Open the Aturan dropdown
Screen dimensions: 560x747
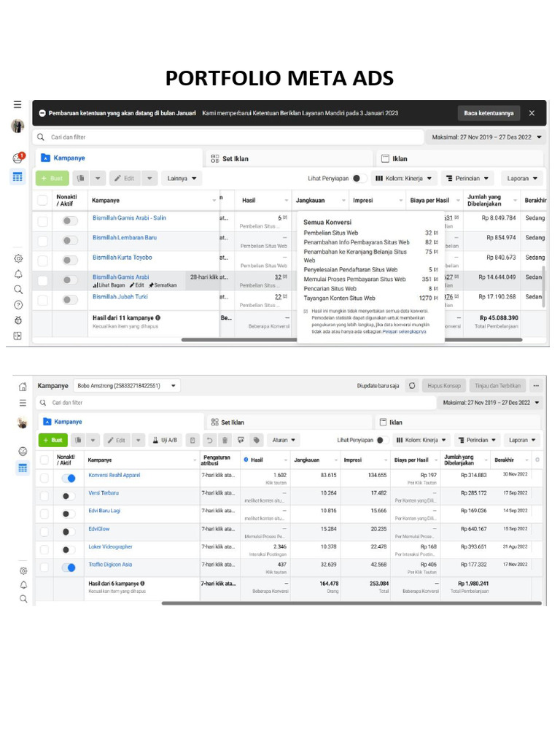pos(284,440)
